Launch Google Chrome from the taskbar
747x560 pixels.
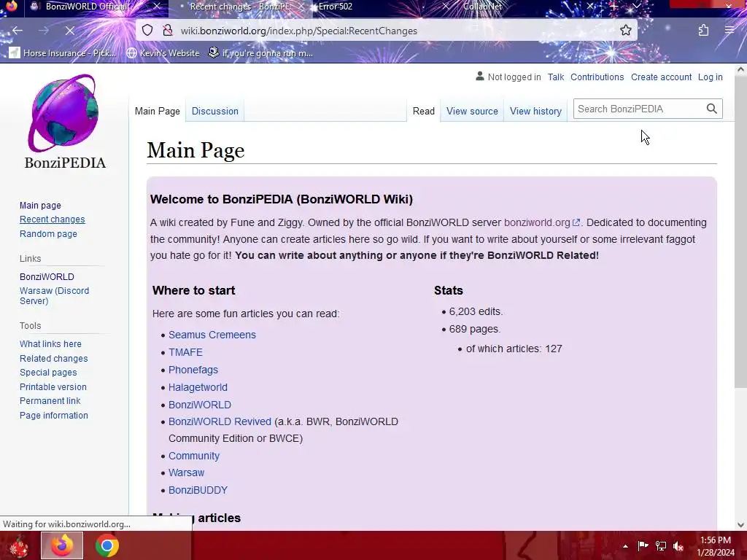tap(107, 545)
